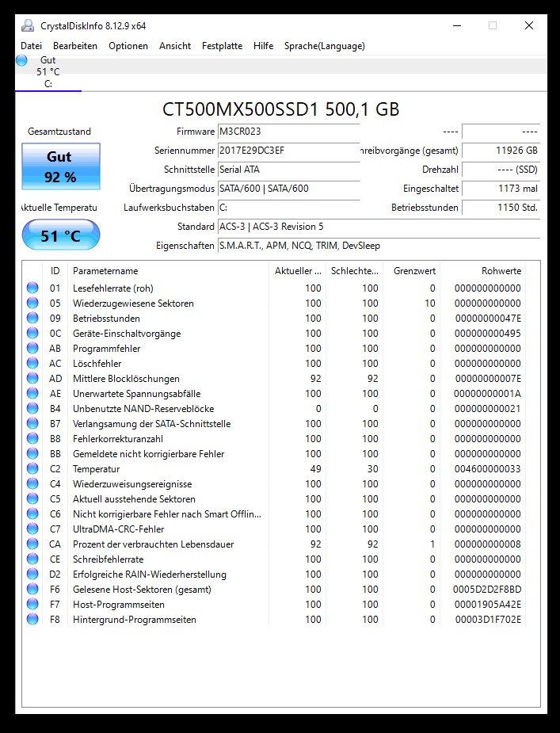Viewport: 560px width, 733px height.
Task: Open the Sprache(Language) menu
Action: pos(325,46)
